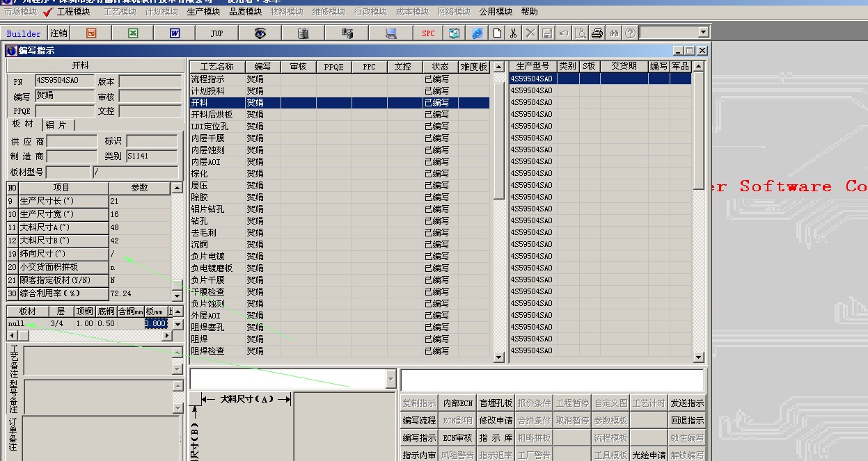Click the binoculars find icon
Image resolution: width=868 pixels, height=461 pixels.
(614, 33)
